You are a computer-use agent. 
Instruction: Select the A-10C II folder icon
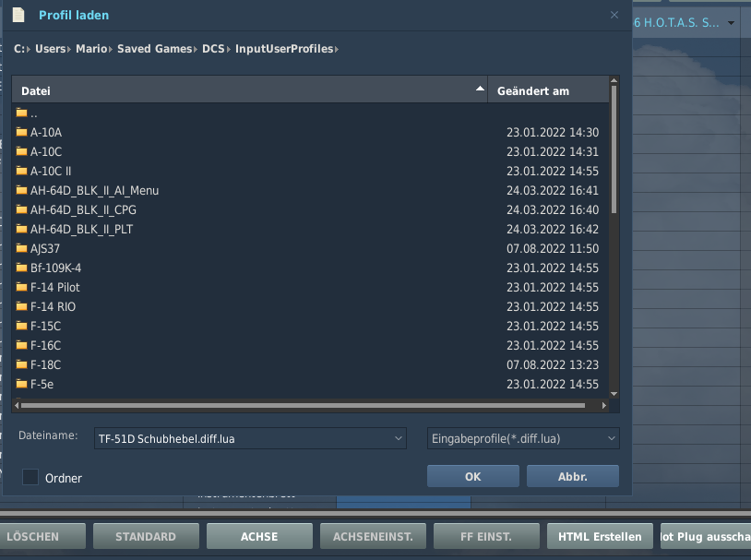(x=21, y=171)
